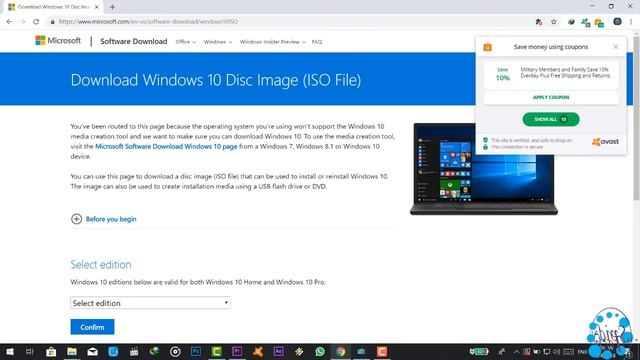
Task: Go forward using the browser forward arrow
Action: click(x=22, y=22)
